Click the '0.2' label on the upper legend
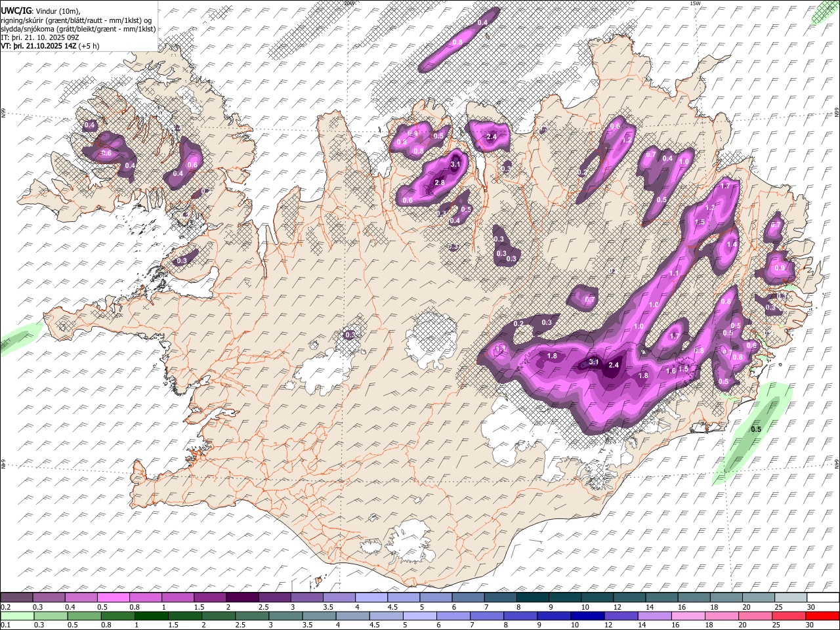The width and height of the screenshot is (840, 630). [6, 606]
